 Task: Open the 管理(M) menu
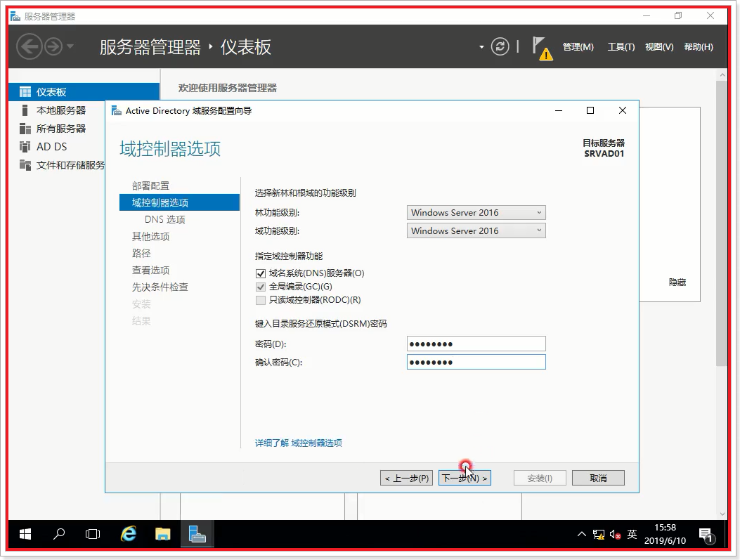point(578,46)
